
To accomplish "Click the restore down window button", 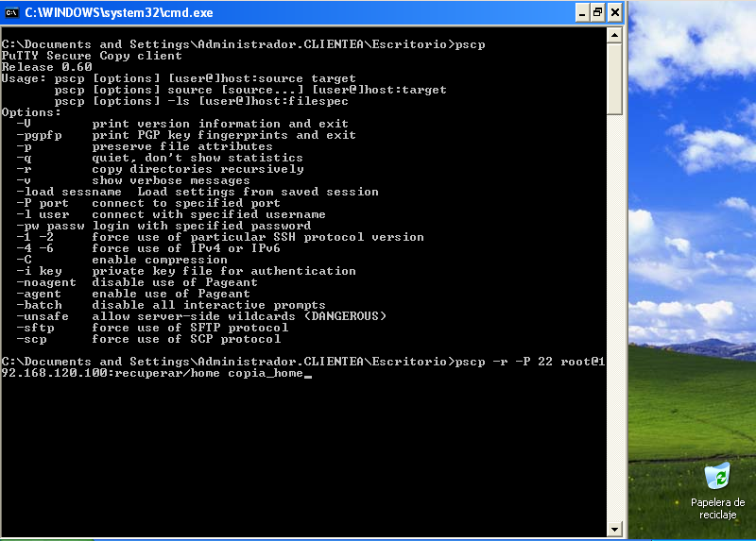I will pos(598,12).
